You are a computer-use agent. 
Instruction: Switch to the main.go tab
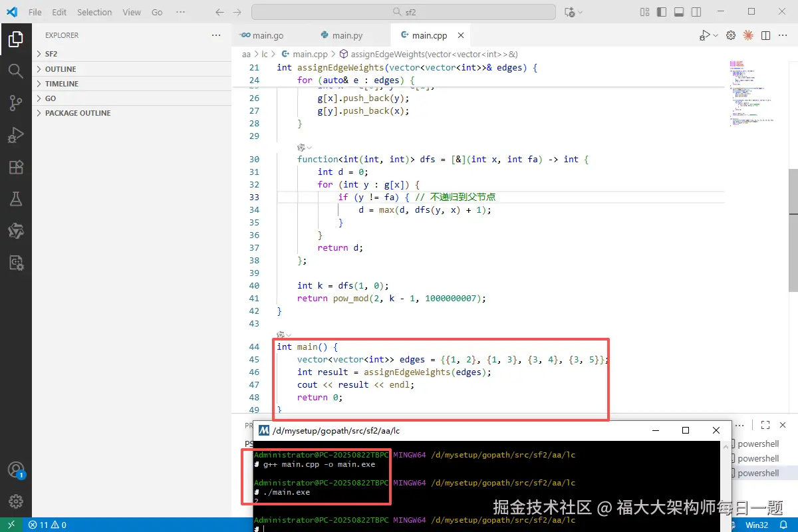click(x=268, y=35)
